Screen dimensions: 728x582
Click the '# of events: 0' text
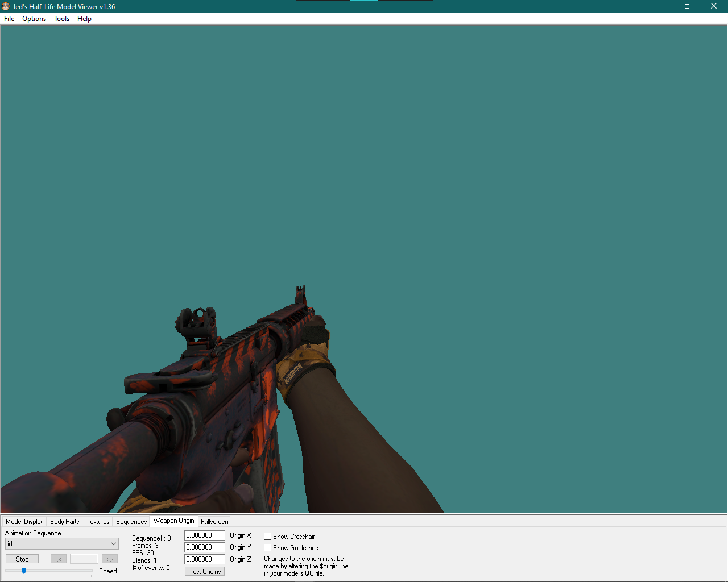151,568
